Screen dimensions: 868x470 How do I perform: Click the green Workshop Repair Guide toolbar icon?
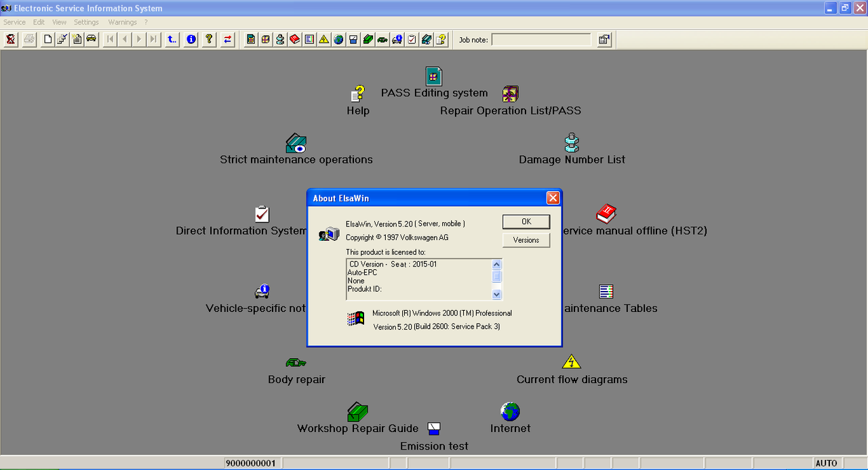point(368,39)
